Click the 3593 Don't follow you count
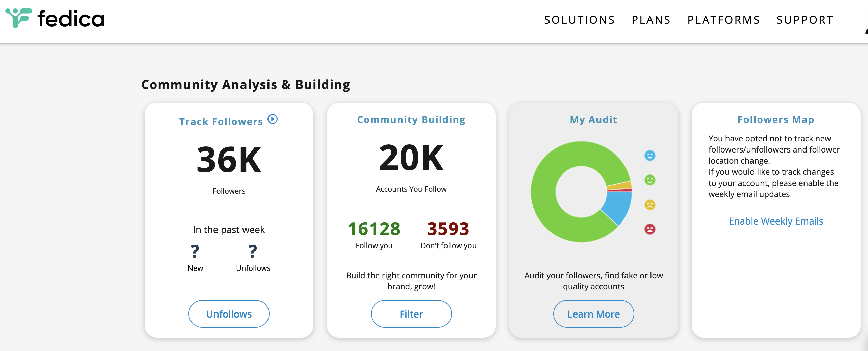Screen dimensions: 868x351 click(x=448, y=229)
